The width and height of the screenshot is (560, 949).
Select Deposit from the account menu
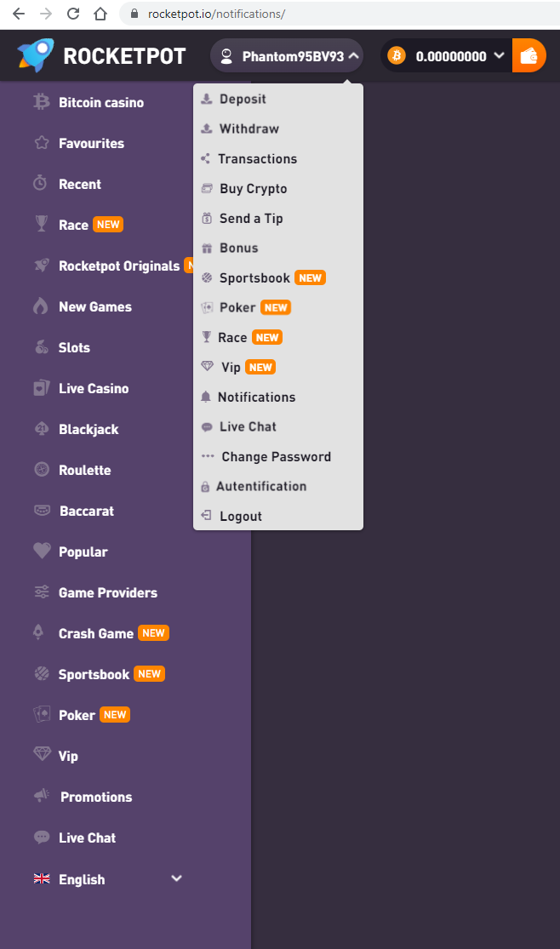(x=243, y=99)
